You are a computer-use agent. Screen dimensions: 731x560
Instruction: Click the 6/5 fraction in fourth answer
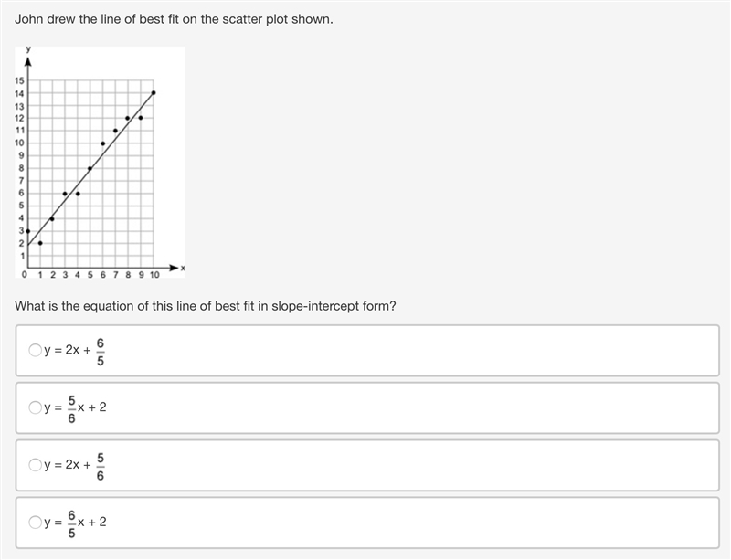(71, 524)
